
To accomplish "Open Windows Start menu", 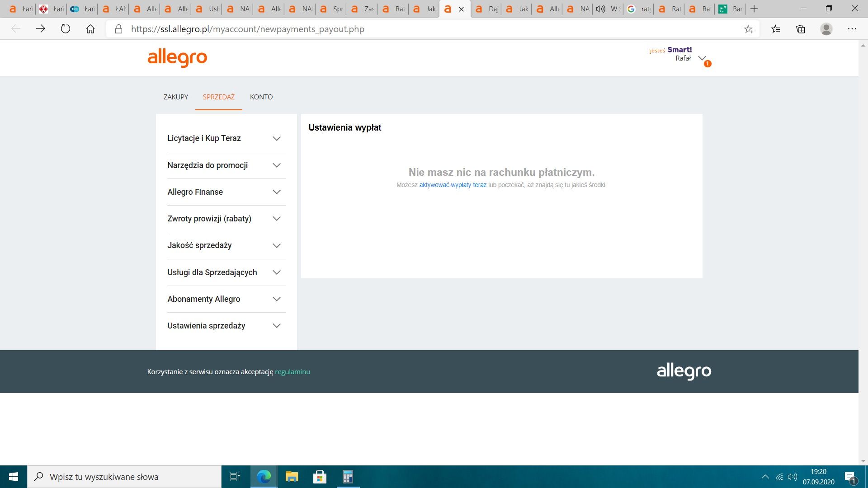I will [14, 477].
